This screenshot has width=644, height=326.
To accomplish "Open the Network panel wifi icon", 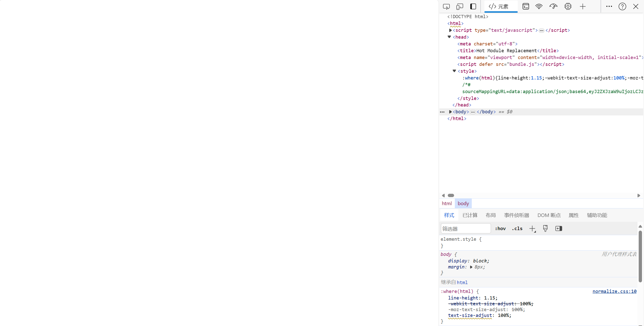I will (x=539, y=7).
